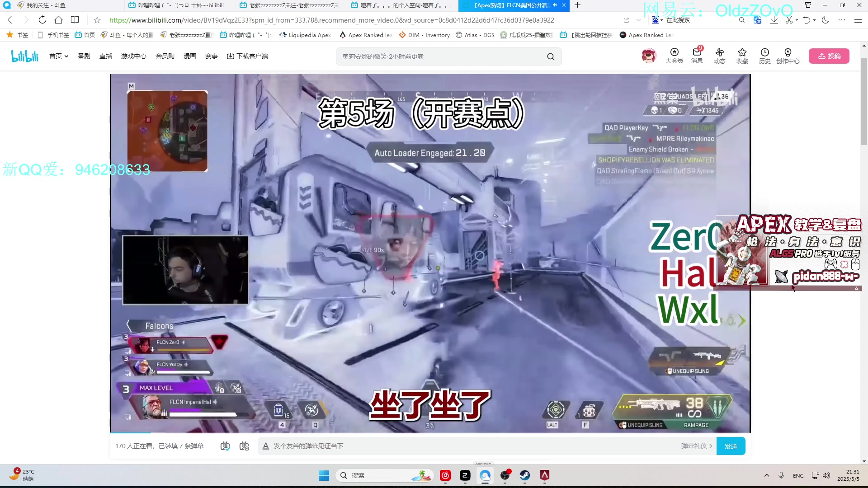Open search engine selector paw dropdown

tap(657, 20)
